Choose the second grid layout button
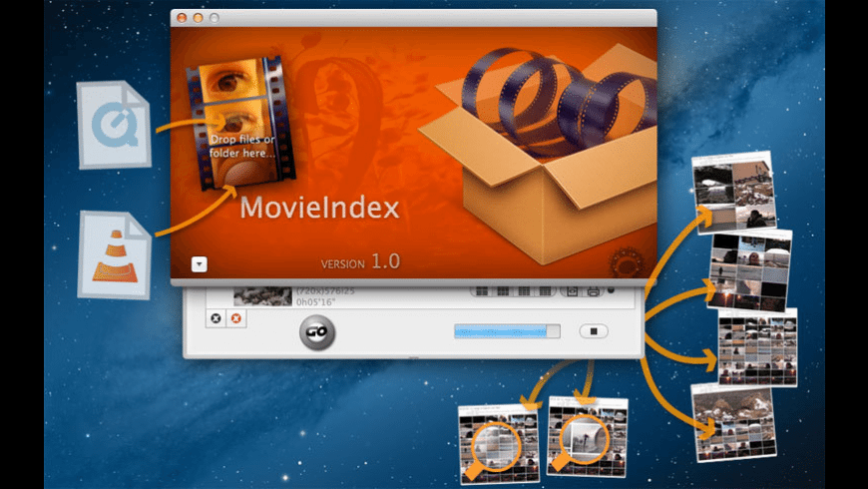This screenshot has height=489, width=868. point(503,290)
